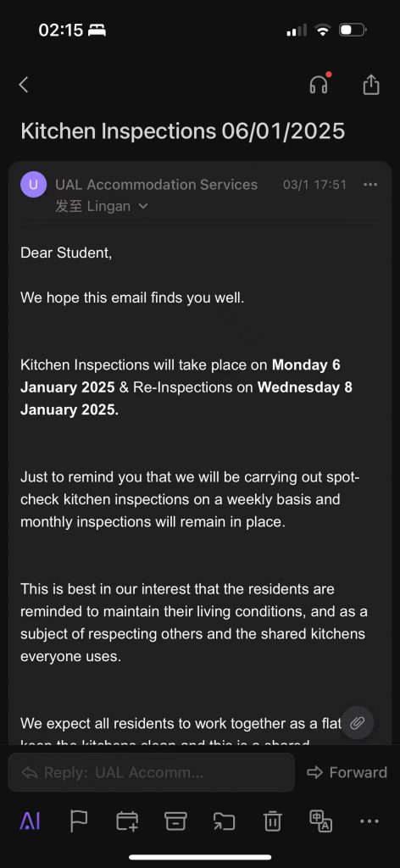Screen dimensions: 400x868
Task: Tap Forward button
Action: coord(347,772)
